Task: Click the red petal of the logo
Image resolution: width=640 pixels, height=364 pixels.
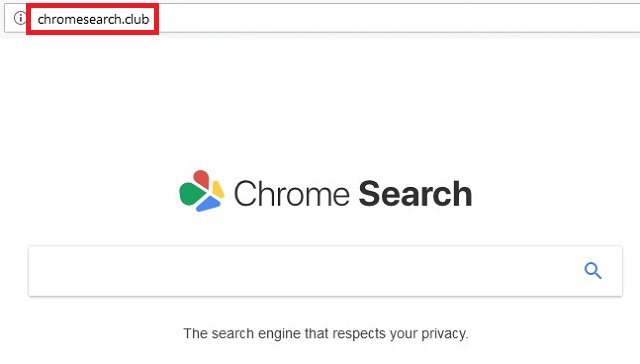Action: tap(202, 179)
